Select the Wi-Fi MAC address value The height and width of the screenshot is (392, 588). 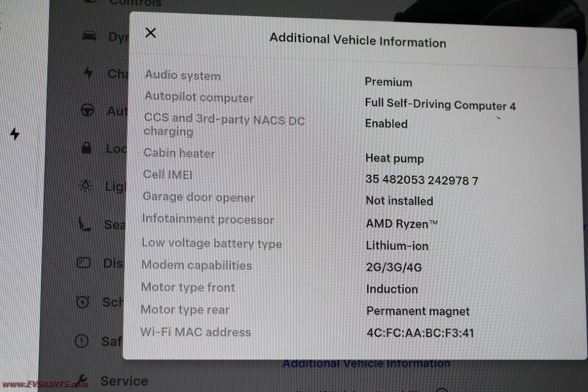click(420, 332)
